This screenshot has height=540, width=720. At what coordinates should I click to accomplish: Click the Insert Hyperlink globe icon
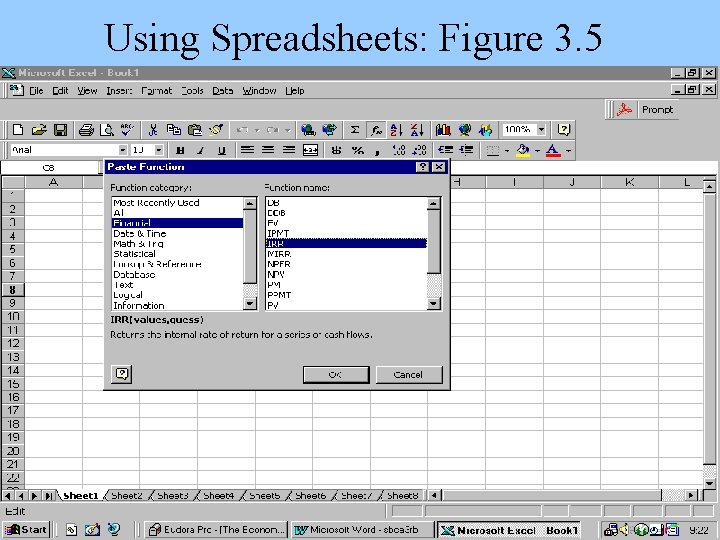click(308, 130)
